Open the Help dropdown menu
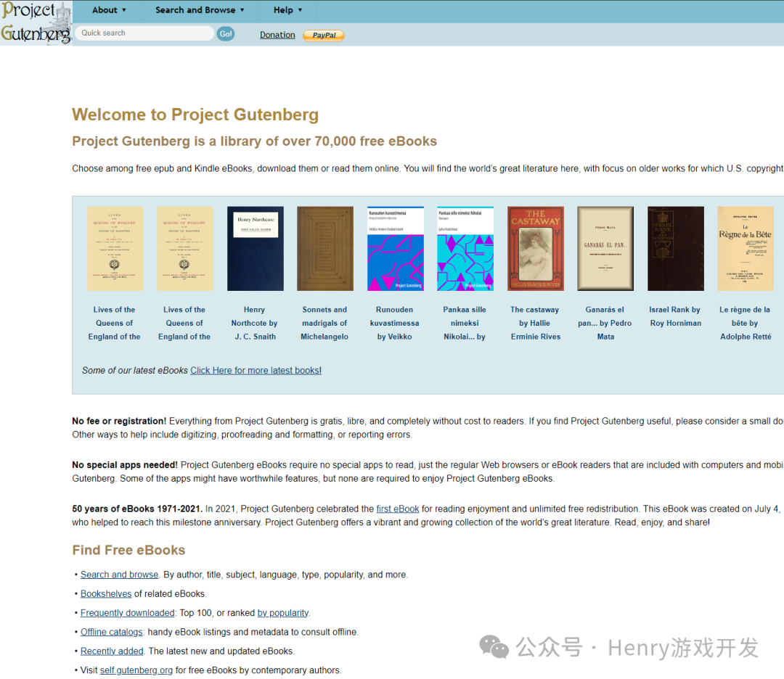 point(287,10)
